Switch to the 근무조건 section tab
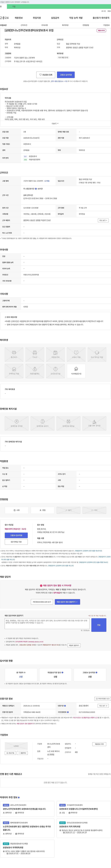Image resolution: width=111 pixels, height=868 pixels. (x=24, y=25)
